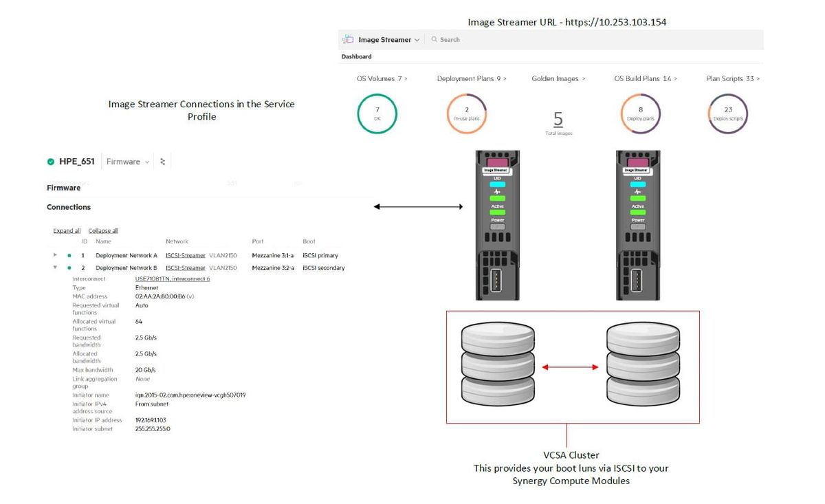Click status dot for Deployment Network B
The width and height of the screenshot is (825, 504).
tap(69, 268)
